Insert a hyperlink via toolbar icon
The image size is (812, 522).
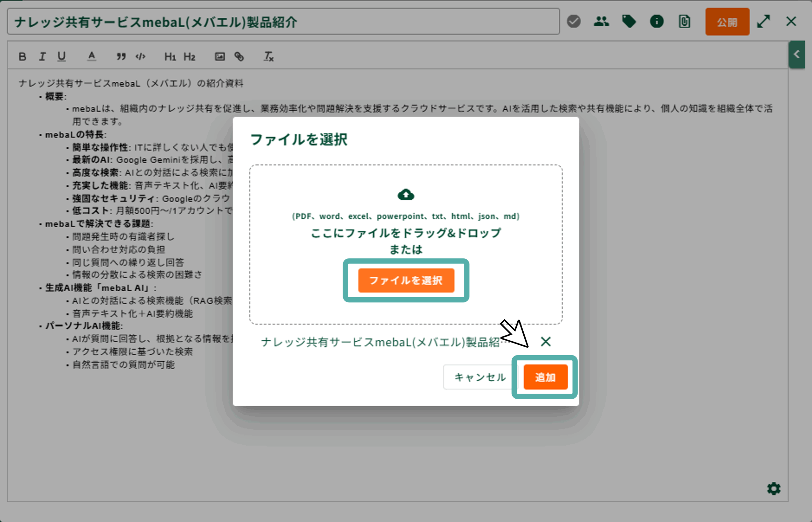pos(239,56)
